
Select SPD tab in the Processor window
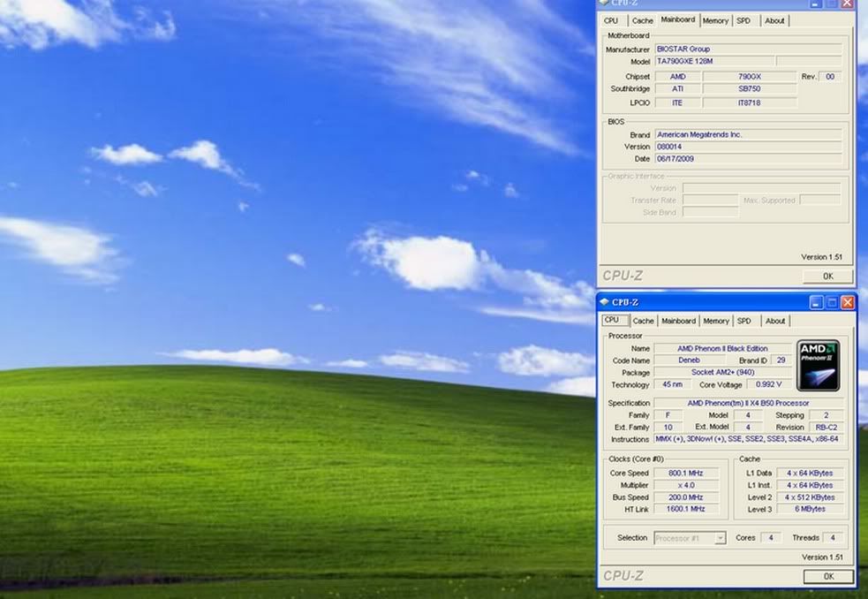744,321
